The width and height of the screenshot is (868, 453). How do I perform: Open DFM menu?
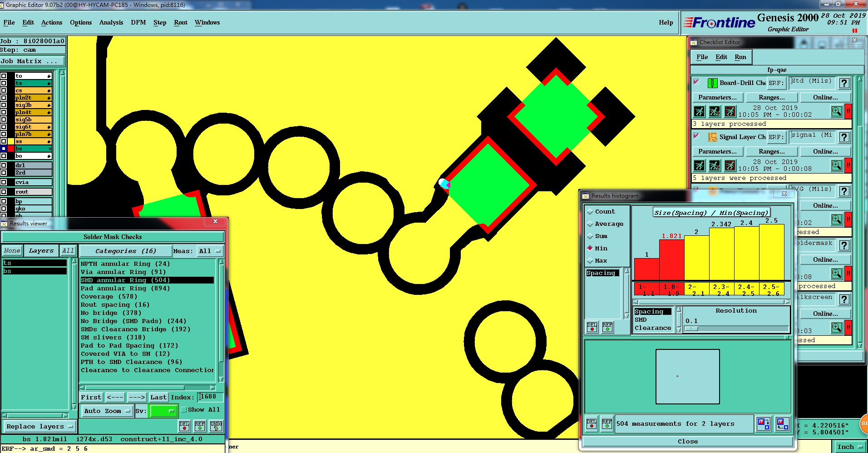click(138, 22)
